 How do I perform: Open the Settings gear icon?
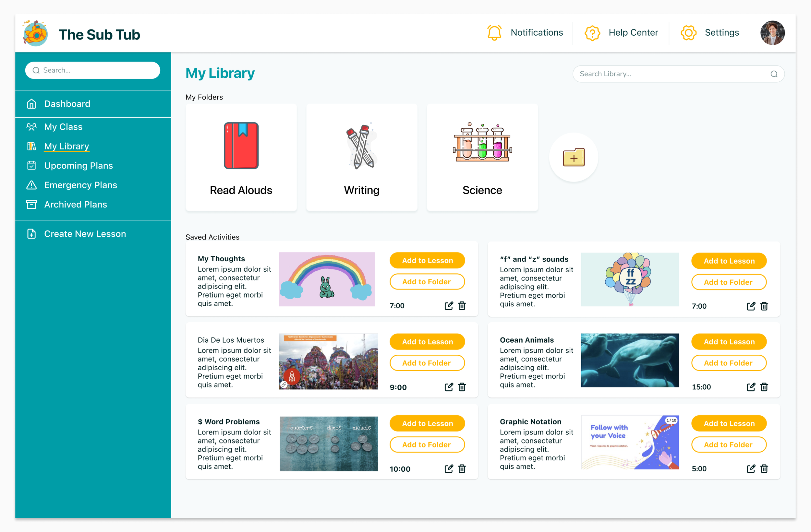tap(688, 33)
